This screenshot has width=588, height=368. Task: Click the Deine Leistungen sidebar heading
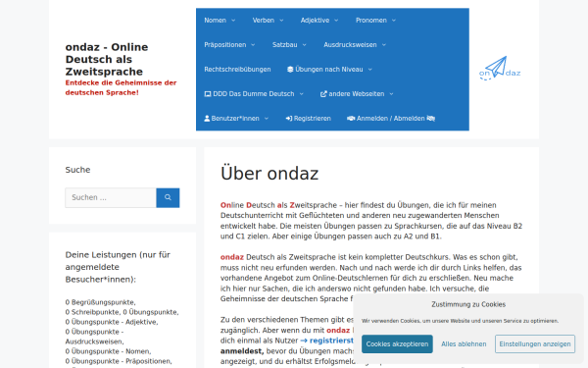(118, 267)
